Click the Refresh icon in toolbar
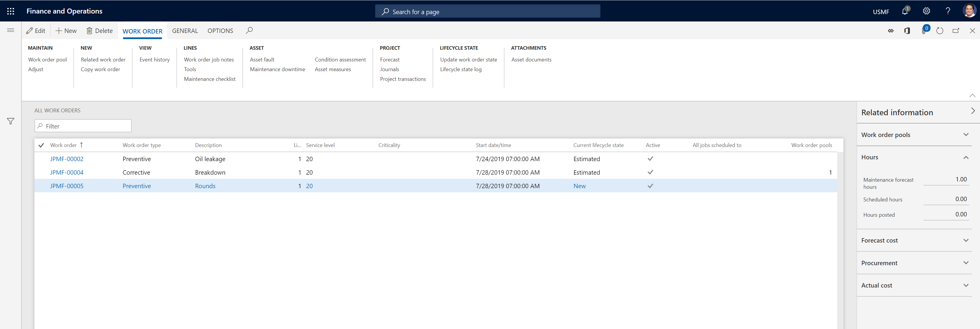 (x=941, y=31)
